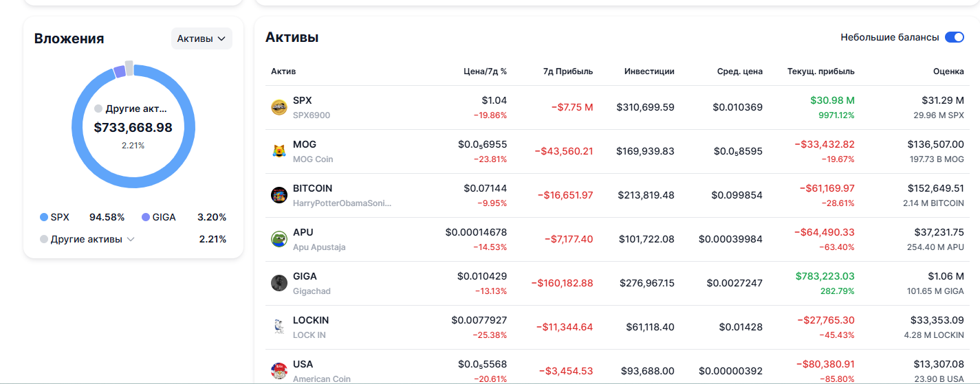Sort by Текущ. прибыль column header
The width and height of the screenshot is (980, 384).
[x=820, y=71]
